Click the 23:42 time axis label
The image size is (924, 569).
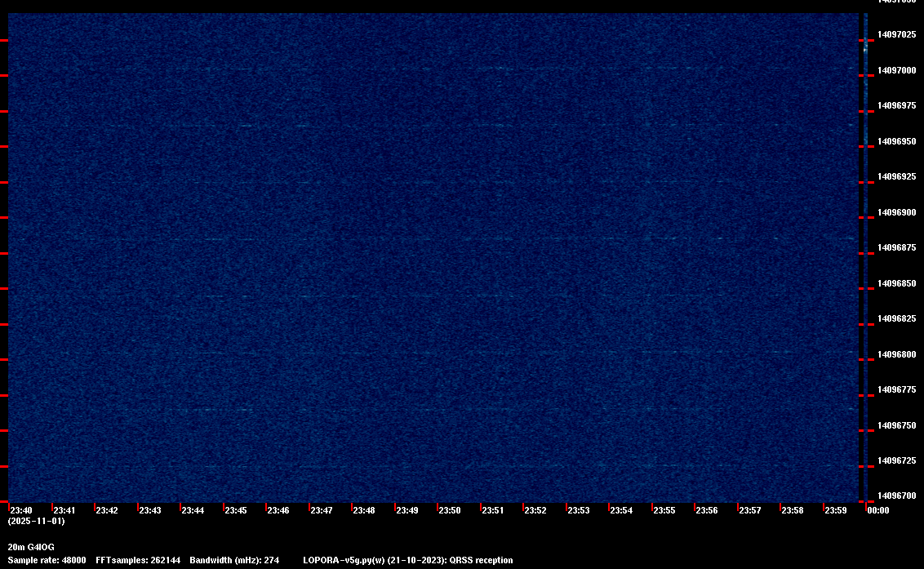coord(107,510)
